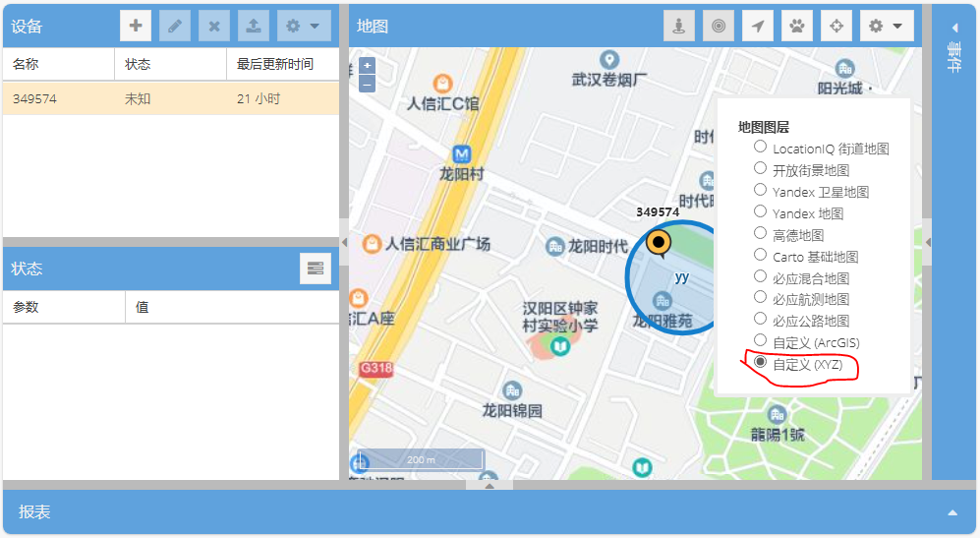
Task: Click the 人信汇C馆 shopping icon
Action: [x=442, y=84]
